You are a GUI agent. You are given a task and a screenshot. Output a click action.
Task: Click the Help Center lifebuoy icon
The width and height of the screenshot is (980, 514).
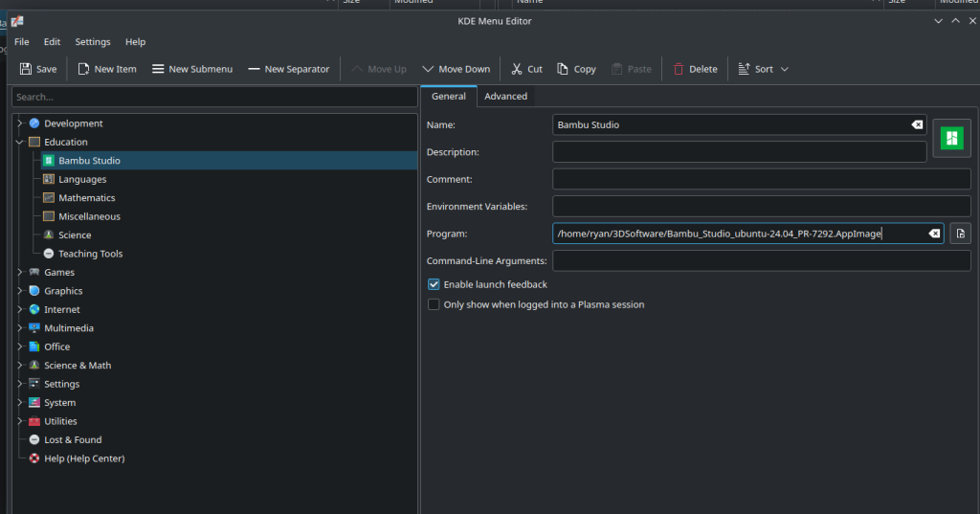coord(34,458)
